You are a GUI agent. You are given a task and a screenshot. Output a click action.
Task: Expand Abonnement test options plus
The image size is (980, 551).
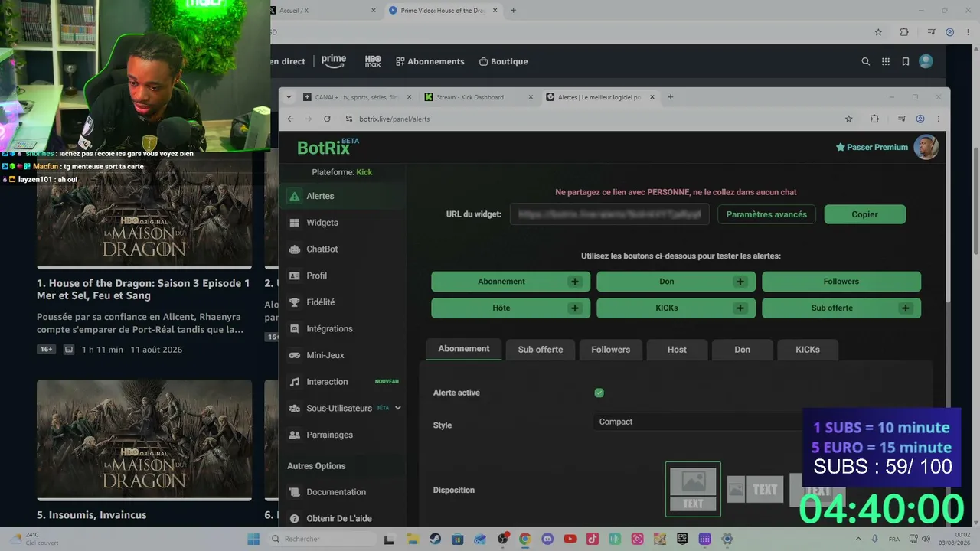[x=574, y=282]
